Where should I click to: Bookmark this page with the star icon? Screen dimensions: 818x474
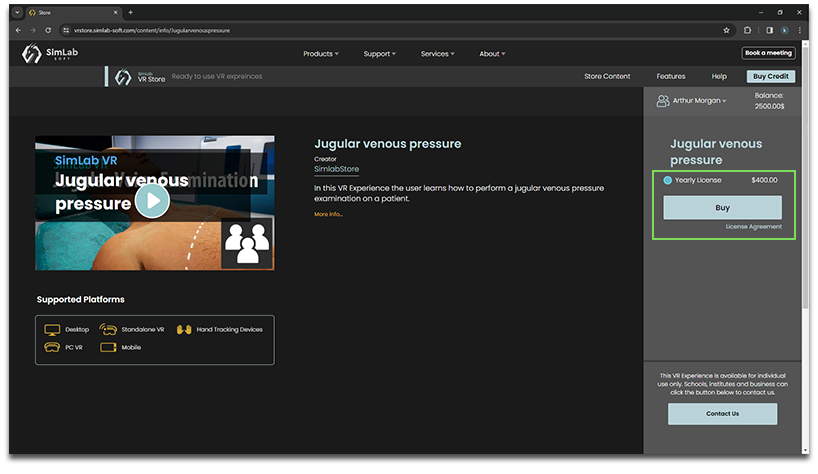click(726, 30)
